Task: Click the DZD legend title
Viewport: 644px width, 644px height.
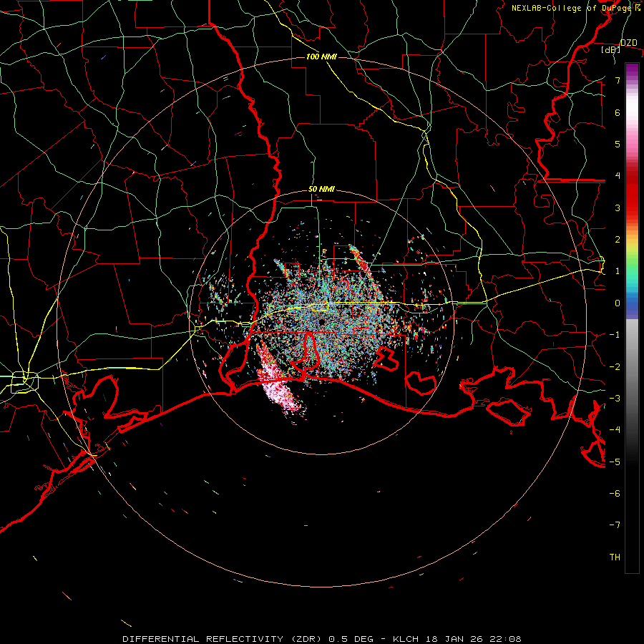Action: (629, 43)
